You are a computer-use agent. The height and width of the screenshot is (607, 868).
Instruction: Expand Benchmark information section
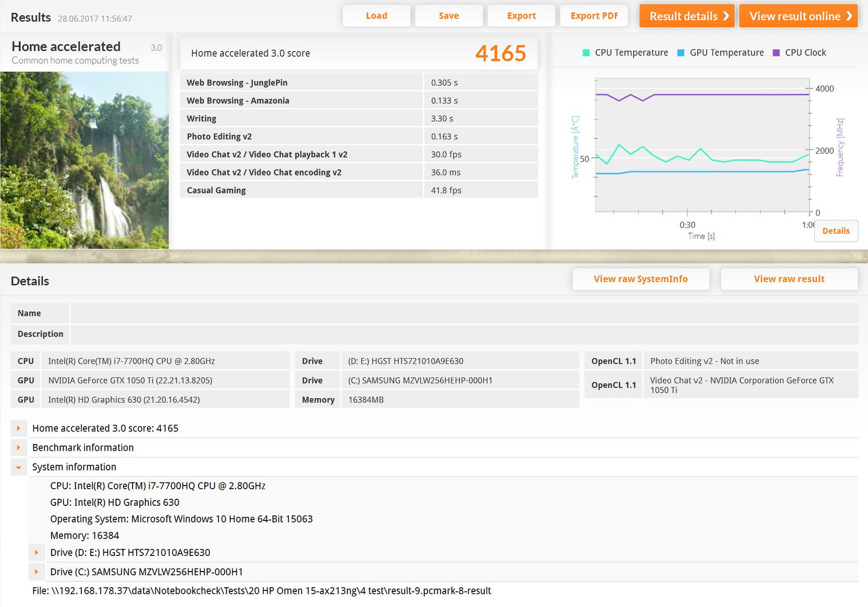[19, 448]
